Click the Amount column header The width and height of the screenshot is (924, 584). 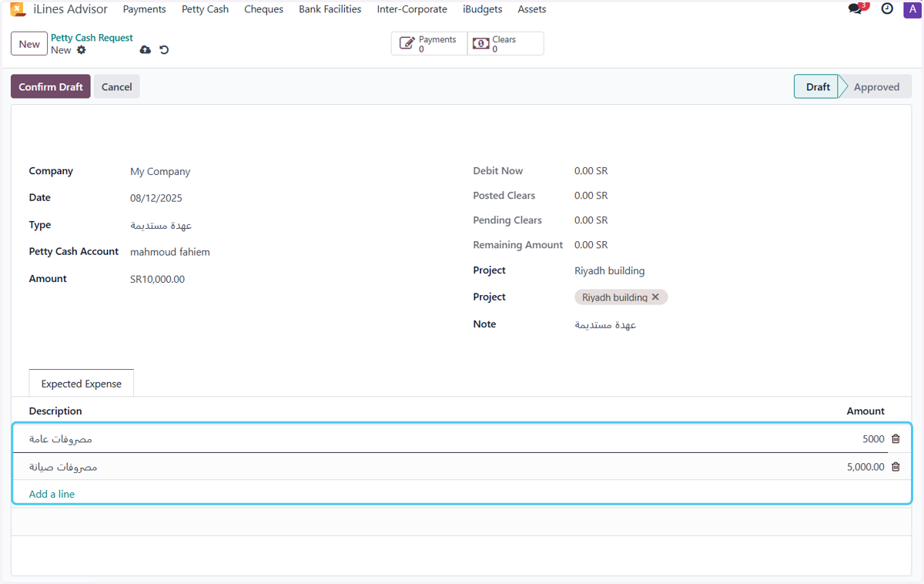(865, 411)
